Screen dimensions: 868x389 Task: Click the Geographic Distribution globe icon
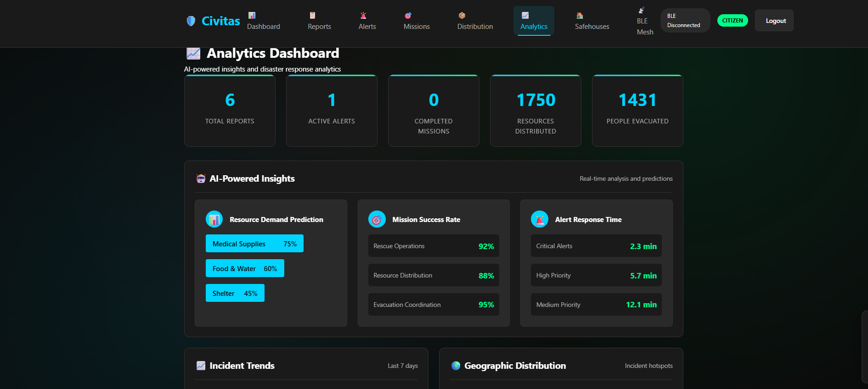[x=456, y=366]
